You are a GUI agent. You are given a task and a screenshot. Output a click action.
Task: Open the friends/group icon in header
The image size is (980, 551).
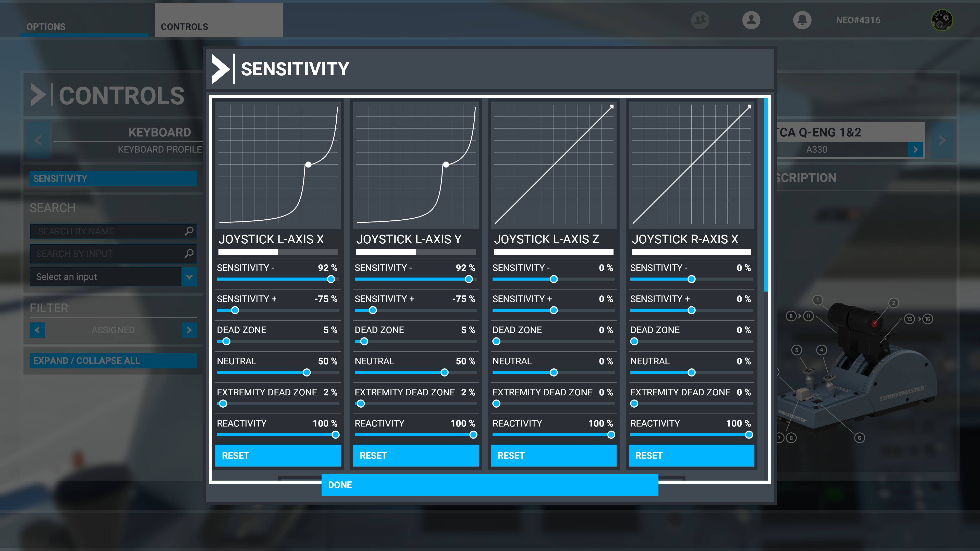point(700,20)
